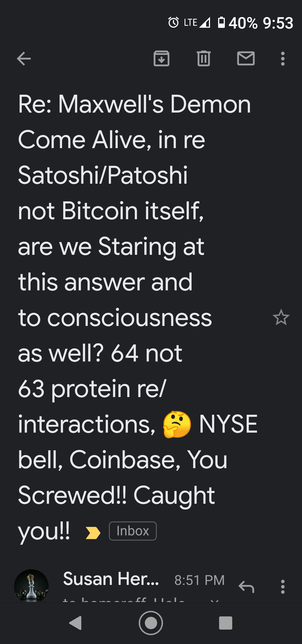Tap Android back navigation button
Viewport: 302px width, 644px height.
[x=75, y=623]
